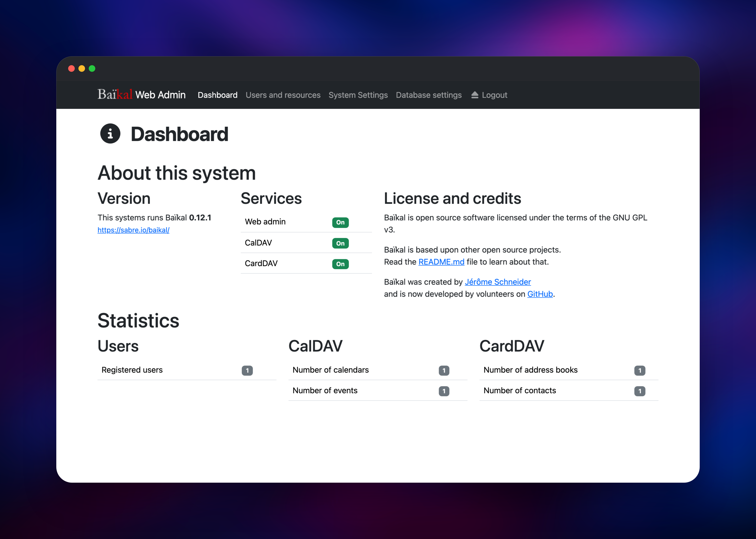Image resolution: width=756 pixels, height=539 pixels.
Task: Click Number of contacts count badge
Action: pyautogui.click(x=640, y=391)
